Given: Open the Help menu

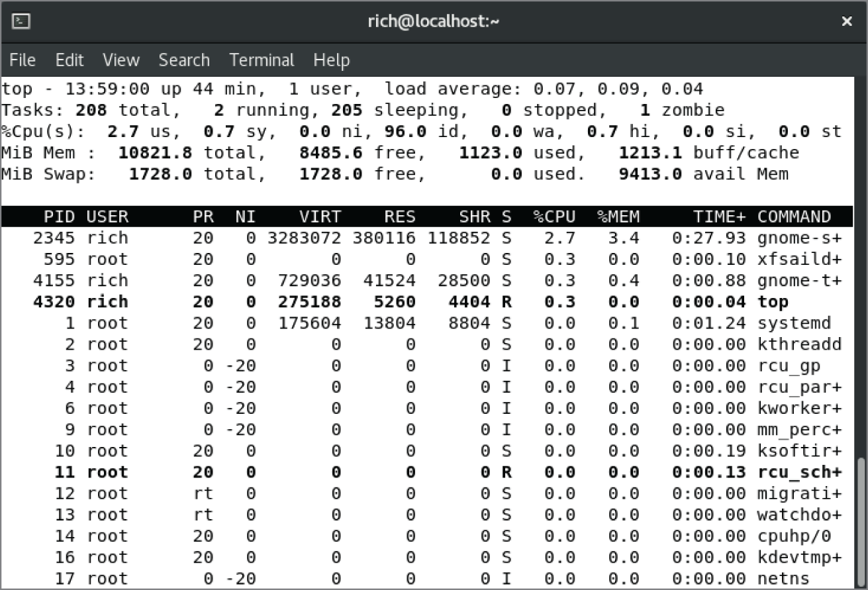Looking at the screenshot, I should point(331,60).
